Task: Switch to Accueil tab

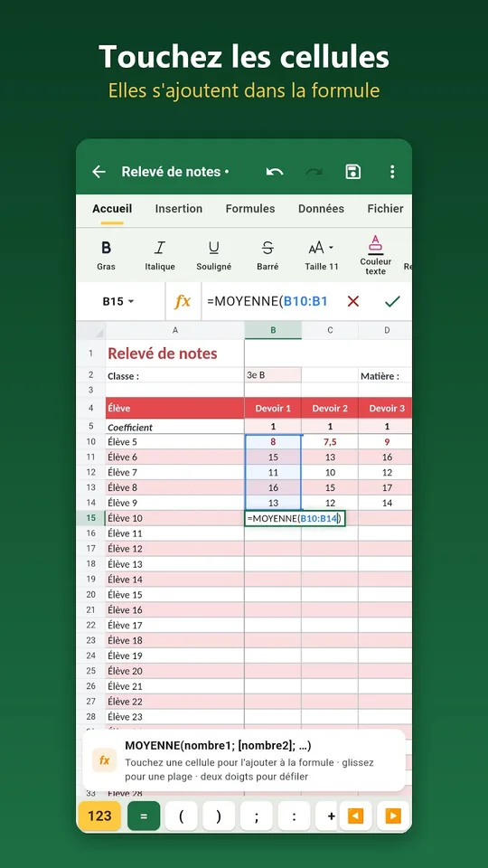Action: pos(112,209)
